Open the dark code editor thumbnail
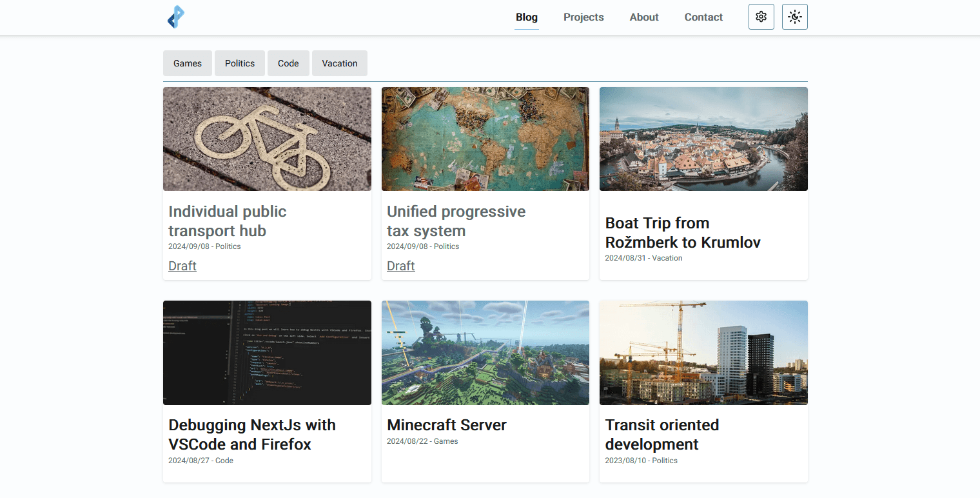This screenshot has height=498, width=980. coord(267,353)
